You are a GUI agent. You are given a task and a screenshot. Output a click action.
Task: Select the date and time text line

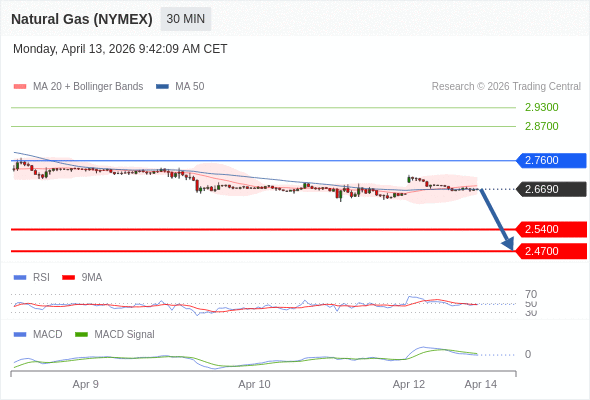pyautogui.click(x=120, y=49)
